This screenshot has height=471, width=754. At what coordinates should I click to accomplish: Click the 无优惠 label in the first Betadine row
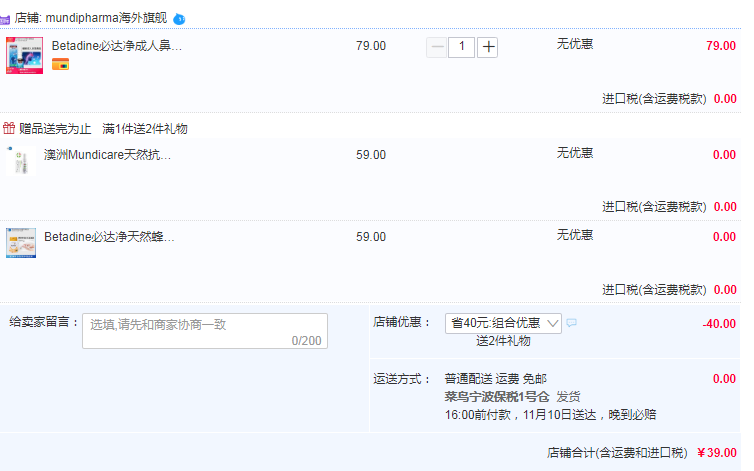tap(575, 44)
